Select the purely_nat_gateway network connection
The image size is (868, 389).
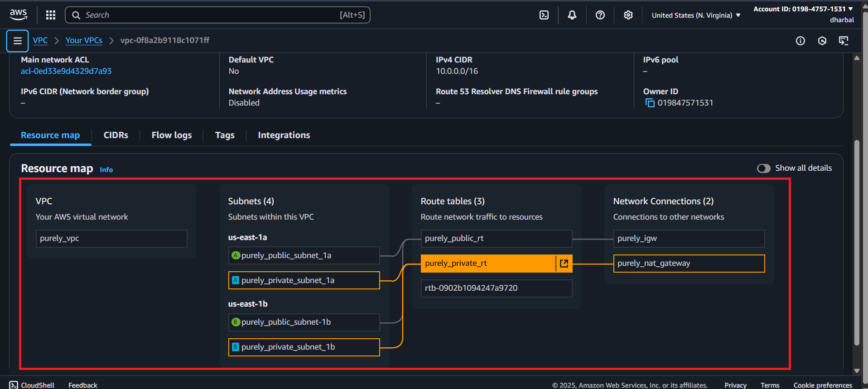(689, 264)
